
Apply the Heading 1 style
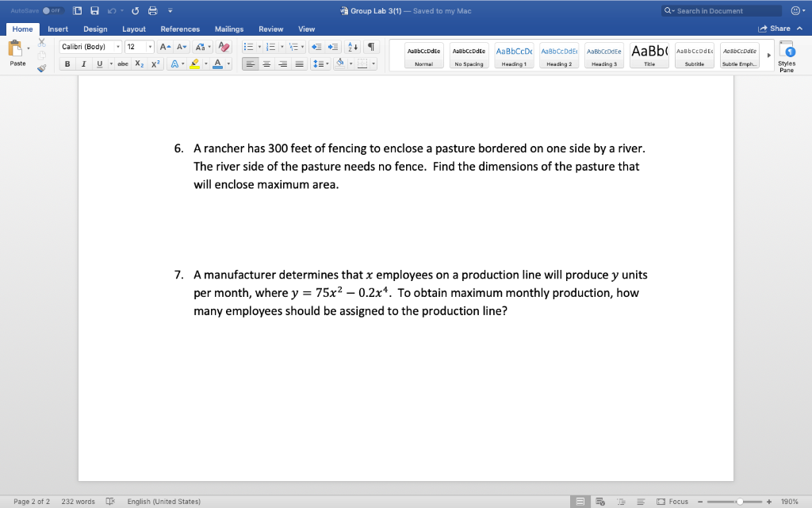[x=514, y=56]
